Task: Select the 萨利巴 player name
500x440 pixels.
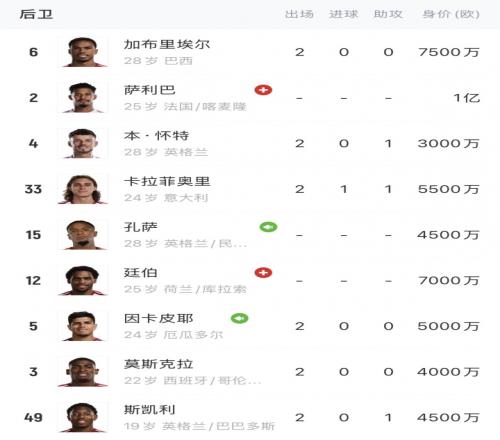Action: click(150, 90)
